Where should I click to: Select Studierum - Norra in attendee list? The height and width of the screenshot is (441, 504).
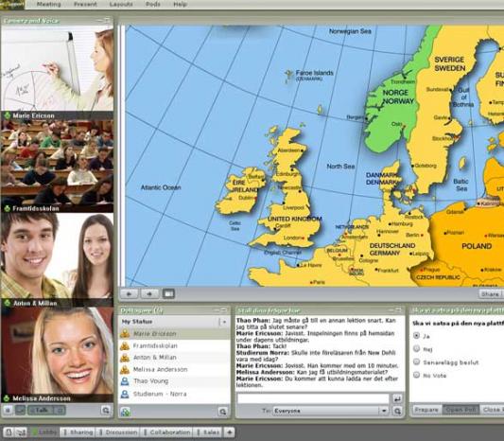pos(175,394)
